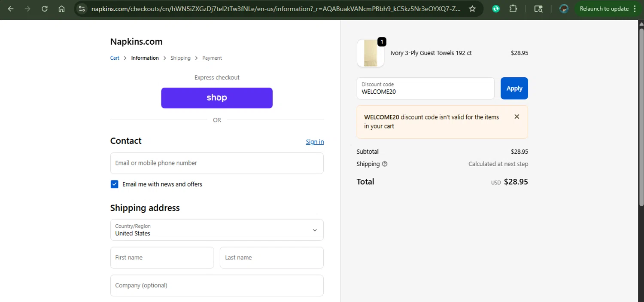Reload the checkout page

[x=44, y=9]
